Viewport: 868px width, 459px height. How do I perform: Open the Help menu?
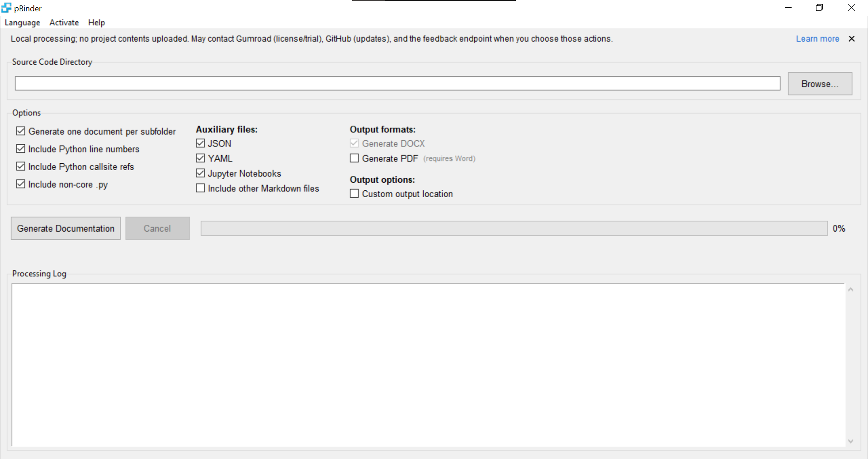96,23
